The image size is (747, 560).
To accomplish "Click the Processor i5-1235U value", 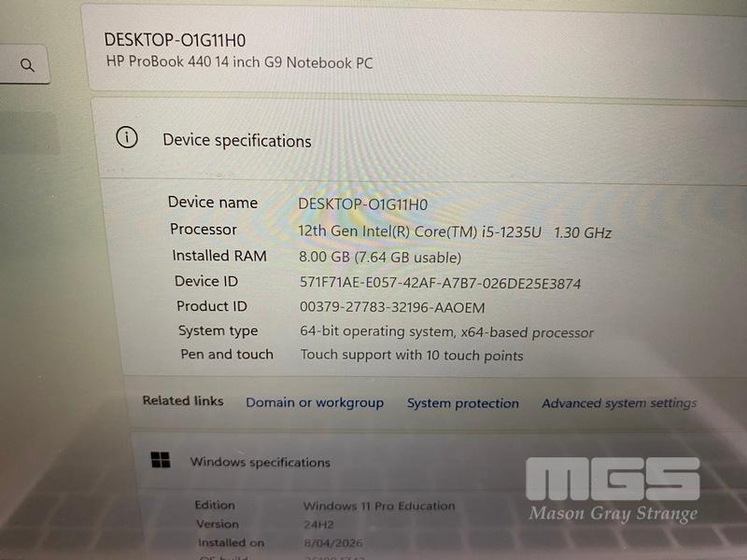I will pyautogui.click(x=455, y=231).
